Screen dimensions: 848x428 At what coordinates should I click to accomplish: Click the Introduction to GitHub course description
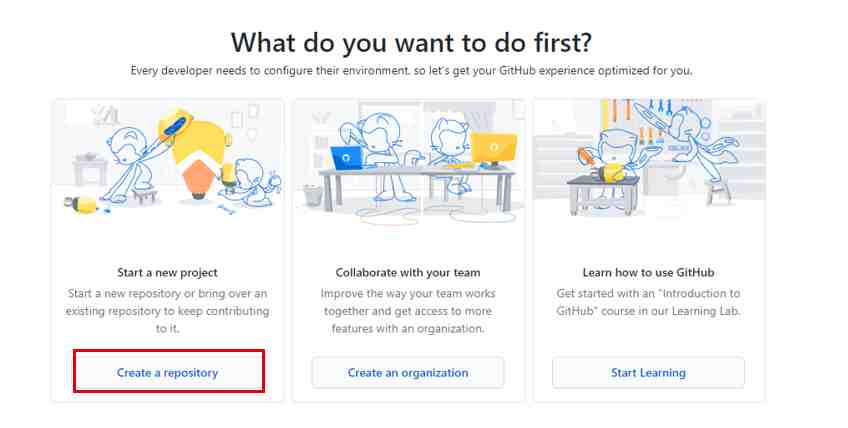coord(648,302)
